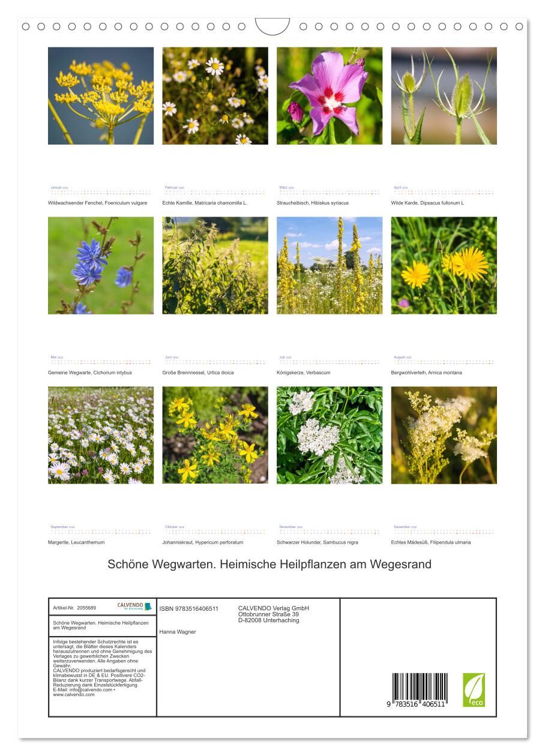545x756 pixels.
Task: Open the Wildwachsender Fenchel photo
Action: click(x=101, y=96)
